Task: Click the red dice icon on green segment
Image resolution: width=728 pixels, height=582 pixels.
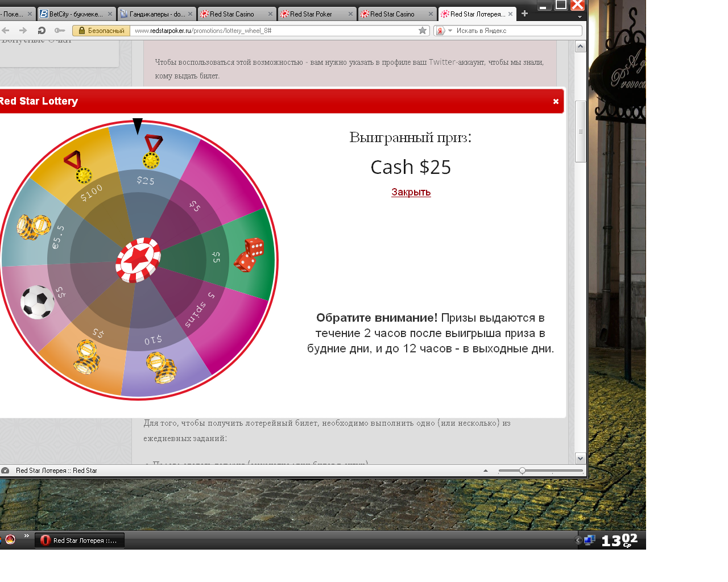Action: pos(249,254)
